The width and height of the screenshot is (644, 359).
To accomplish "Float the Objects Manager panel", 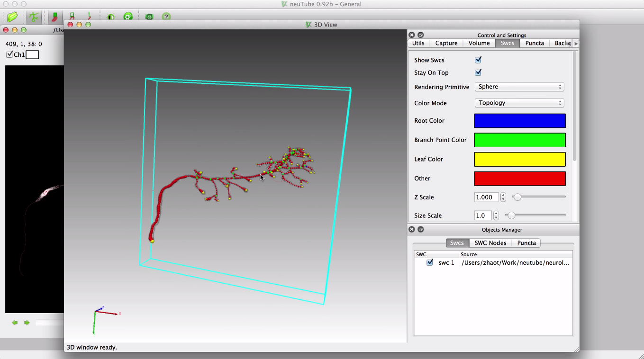I will 420,230.
